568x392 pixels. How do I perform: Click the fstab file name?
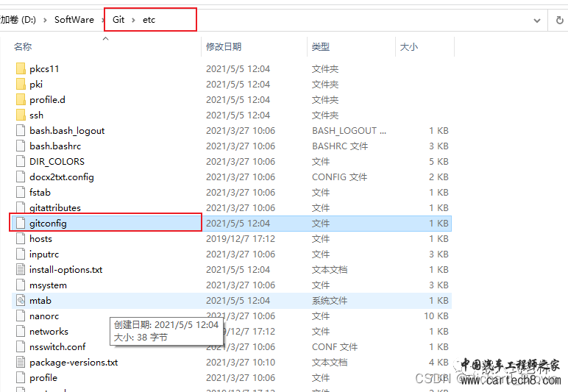coord(40,192)
